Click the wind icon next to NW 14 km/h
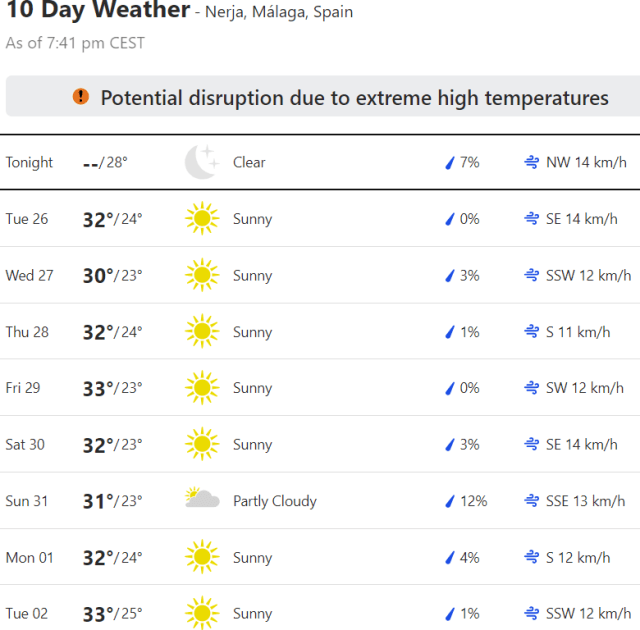Image resolution: width=640 pixels, height=630 pixels. click(532, 162)
